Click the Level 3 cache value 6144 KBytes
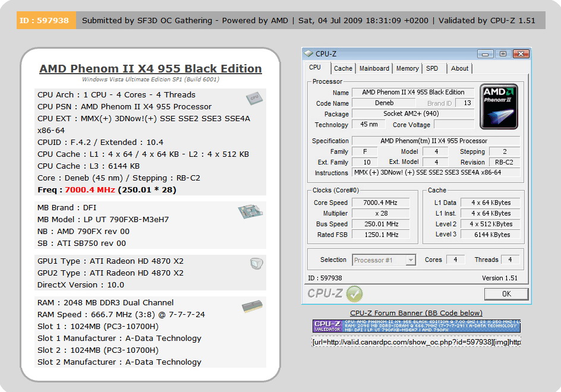 (x=490, y=235)
